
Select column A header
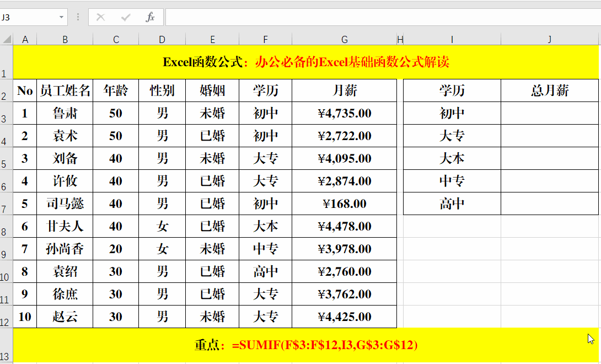[x=25, y=40]
